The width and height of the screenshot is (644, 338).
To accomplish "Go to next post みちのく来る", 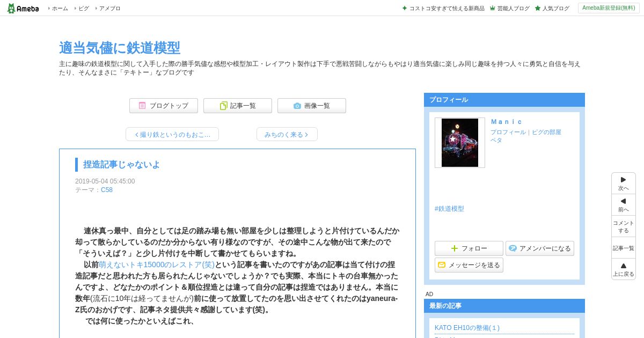I will [x=287, y=134].
